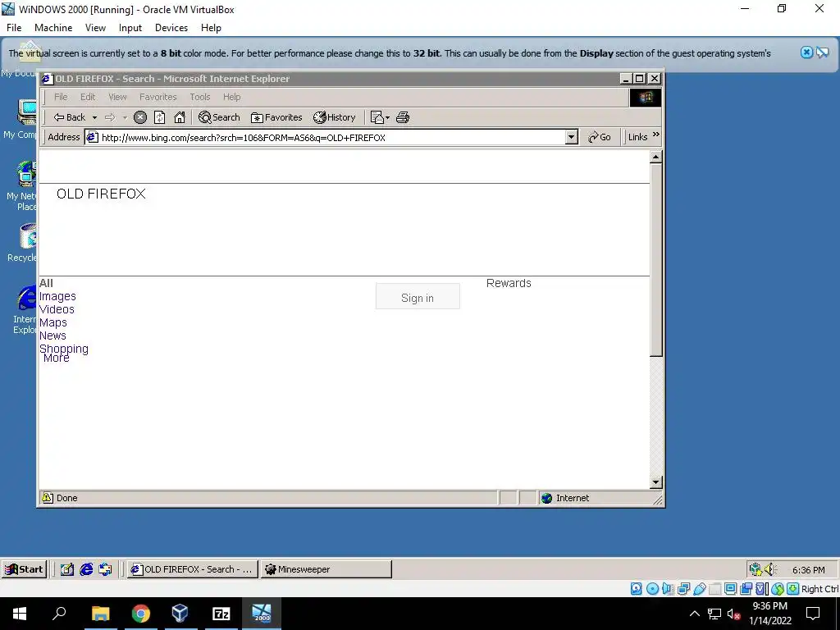Viewport: 840px width, 630px height.
Task: Click the Sign in button
Action: tap(418, 296)
